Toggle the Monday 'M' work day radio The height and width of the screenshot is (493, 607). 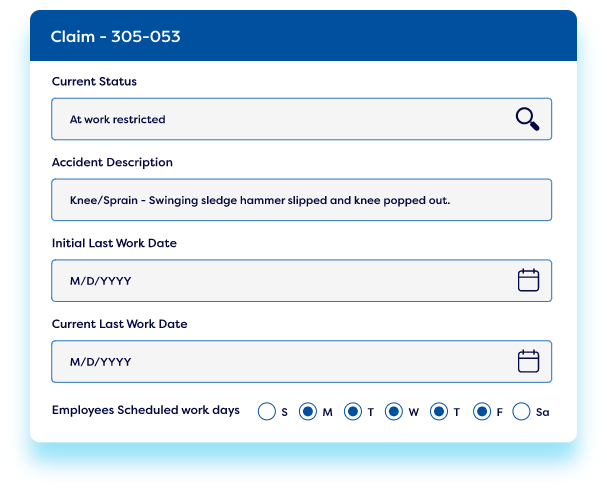click(x=309, y=411)
